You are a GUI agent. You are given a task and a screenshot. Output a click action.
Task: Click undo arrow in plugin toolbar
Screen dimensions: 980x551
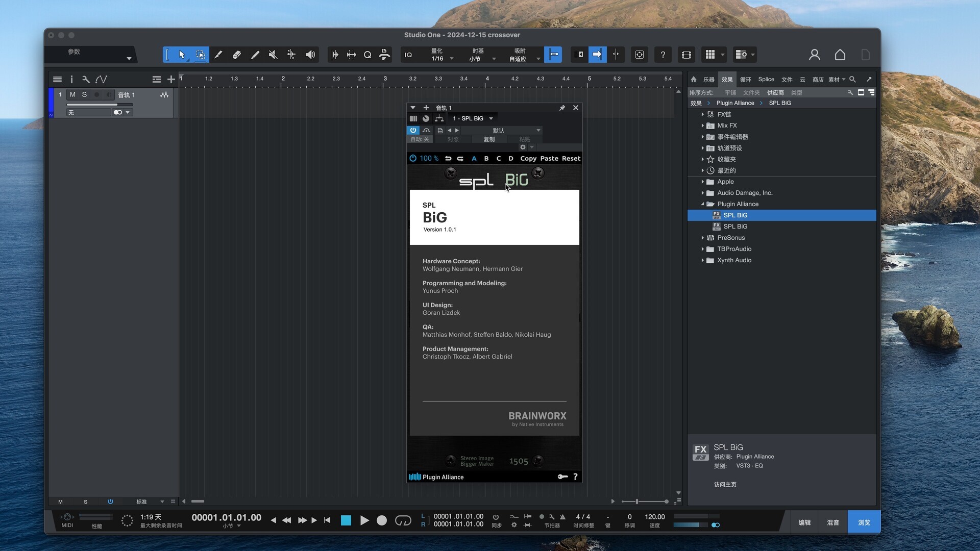point(448,159)
